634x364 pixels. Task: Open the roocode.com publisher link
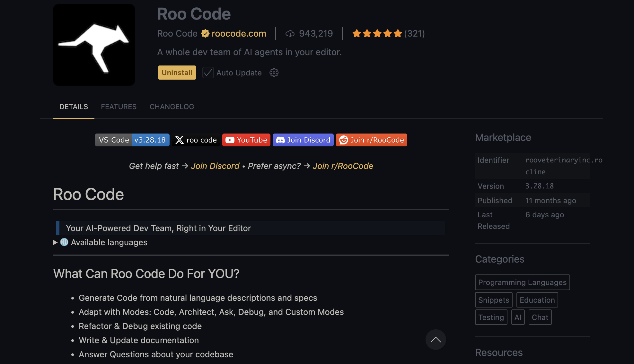point(239,33)
